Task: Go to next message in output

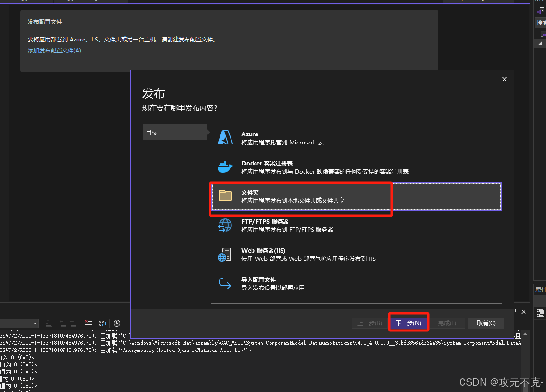Action: (73, 323)
